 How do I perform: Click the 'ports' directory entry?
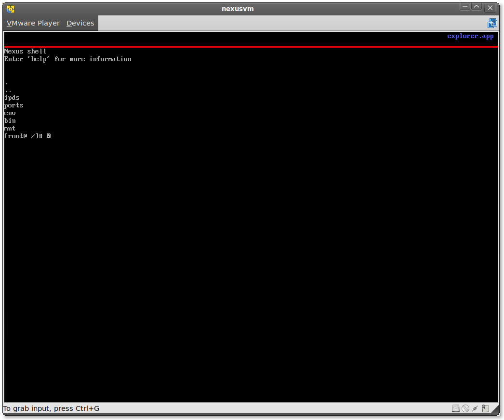14,105
